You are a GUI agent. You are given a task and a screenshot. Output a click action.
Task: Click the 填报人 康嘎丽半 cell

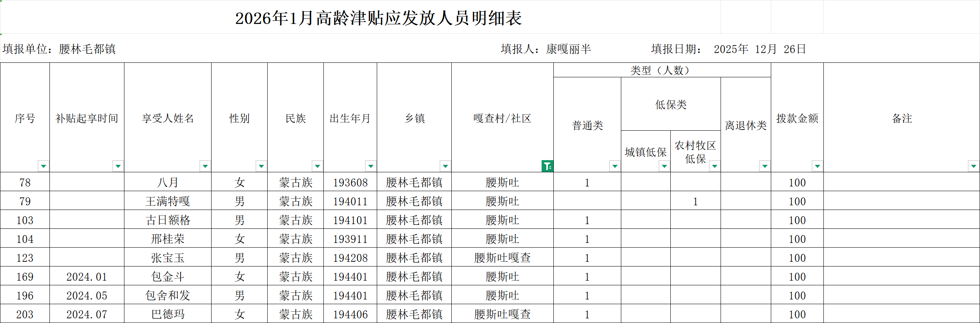click(x=546, y=49)
